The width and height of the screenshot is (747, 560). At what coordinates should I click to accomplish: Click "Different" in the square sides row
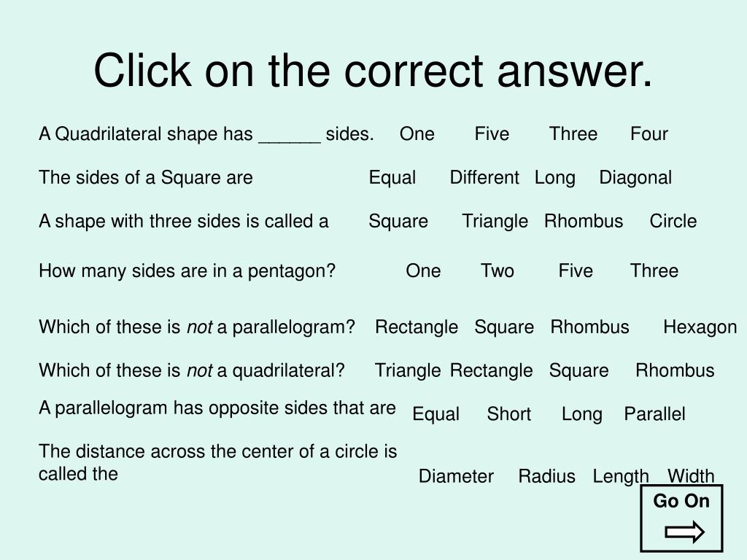(x=484, y=178)
